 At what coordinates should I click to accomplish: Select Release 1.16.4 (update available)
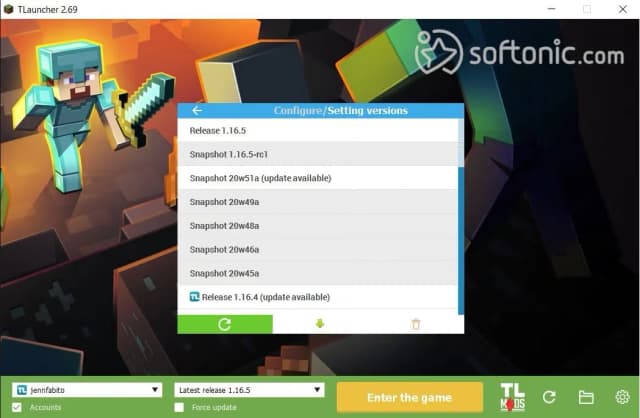(x=318, y=297)
